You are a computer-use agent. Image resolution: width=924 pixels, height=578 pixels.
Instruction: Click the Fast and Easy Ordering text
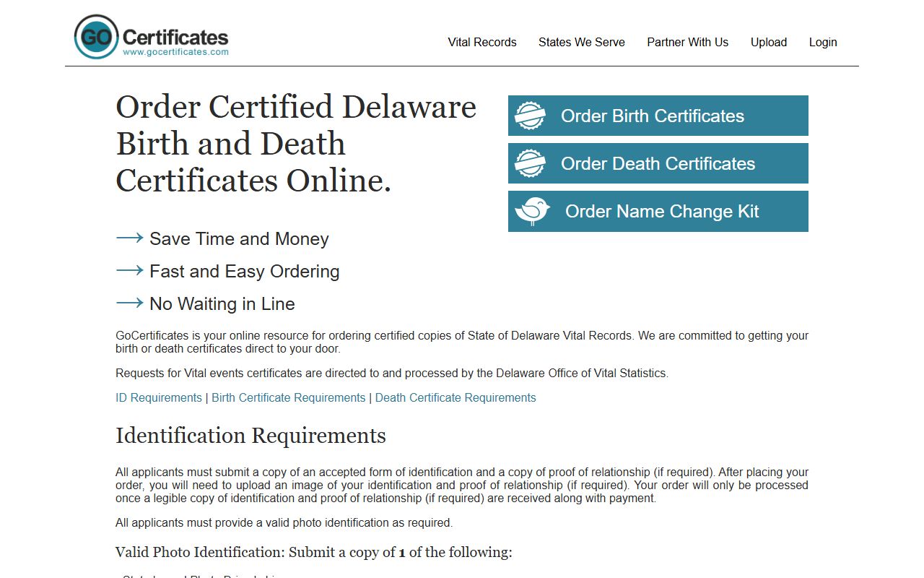click(245, 272)
